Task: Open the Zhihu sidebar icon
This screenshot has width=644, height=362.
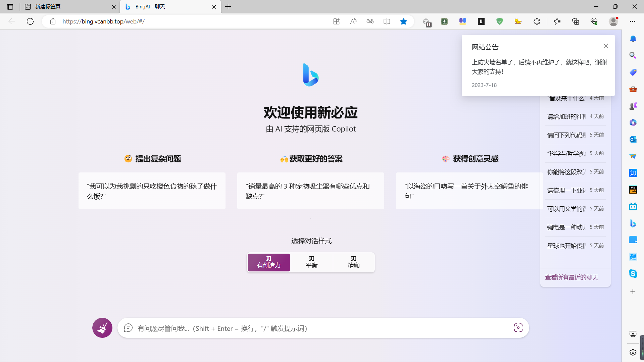Action: (633, 173)
